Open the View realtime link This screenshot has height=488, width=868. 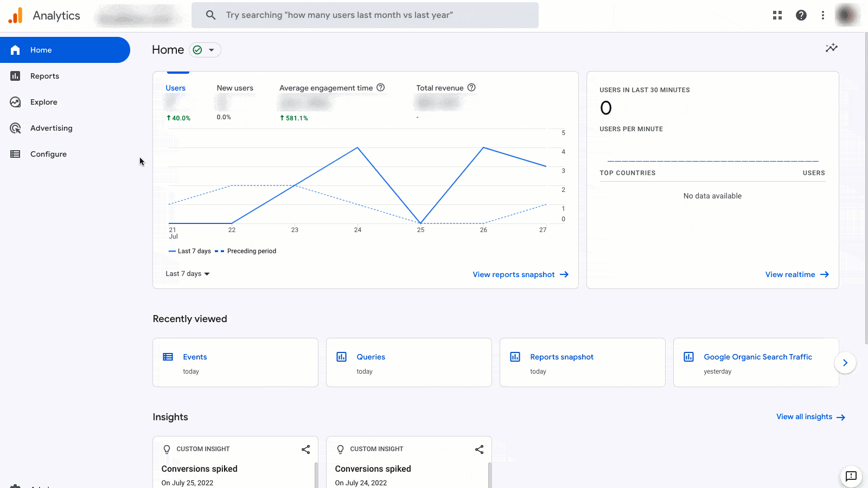tap(796, 274)
